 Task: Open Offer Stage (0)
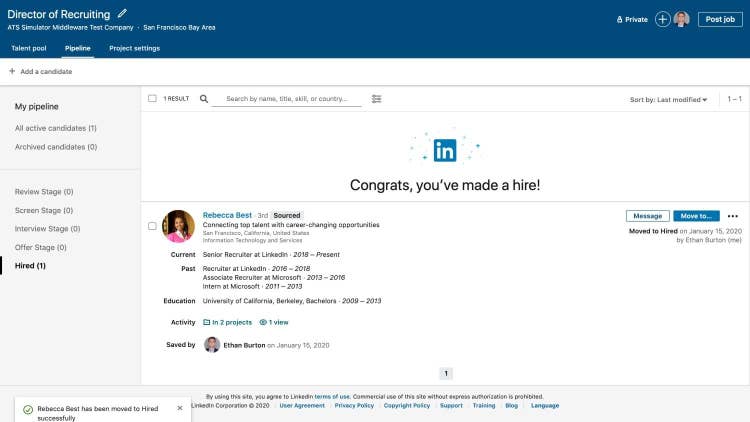pyautogui.click(x=41, y=247)
